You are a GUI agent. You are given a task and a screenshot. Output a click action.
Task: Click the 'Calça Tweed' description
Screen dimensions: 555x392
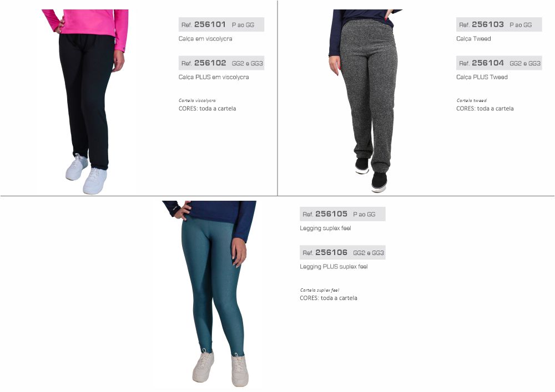473,38
